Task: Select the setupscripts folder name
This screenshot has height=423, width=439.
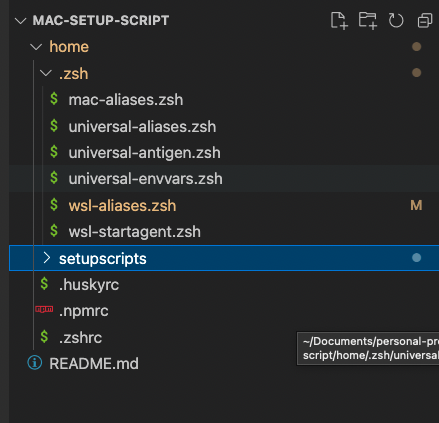Action: tap(103, 259)
